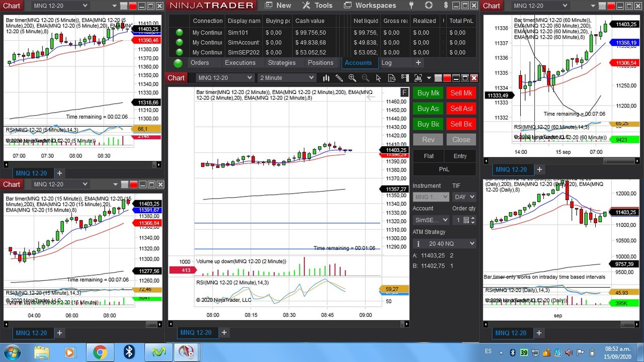Toggle the green connection status light for Sim101

(x=180, y=33)
